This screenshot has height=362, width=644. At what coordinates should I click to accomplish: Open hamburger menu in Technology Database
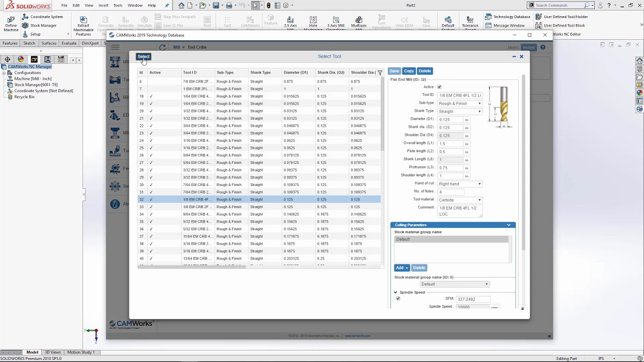pyautogui.click(x=115, y=47)
